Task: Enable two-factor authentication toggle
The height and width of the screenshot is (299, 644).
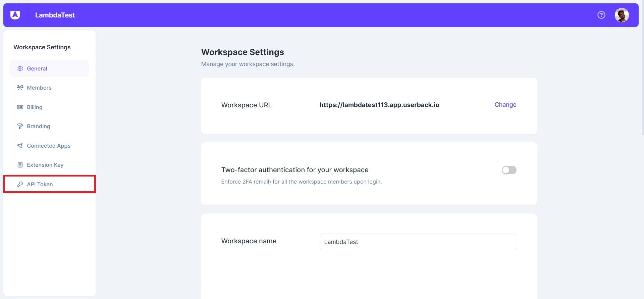Action: 509,170
